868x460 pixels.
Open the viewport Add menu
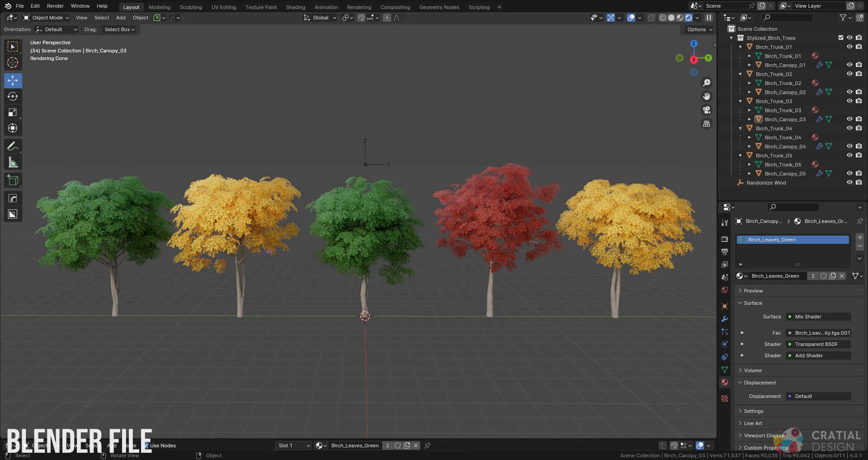coord(121,18)
